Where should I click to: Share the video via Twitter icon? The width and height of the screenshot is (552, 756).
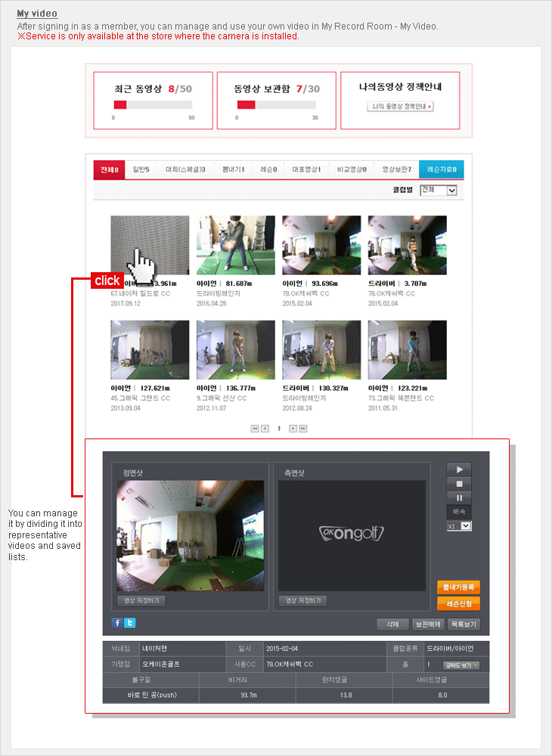point(129,623)
